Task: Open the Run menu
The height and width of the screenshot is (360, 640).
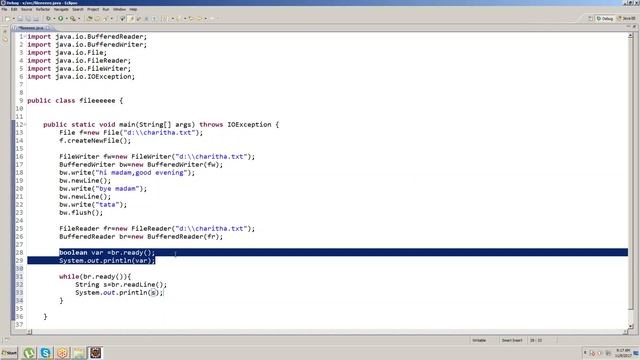Action: pos(106,9)
